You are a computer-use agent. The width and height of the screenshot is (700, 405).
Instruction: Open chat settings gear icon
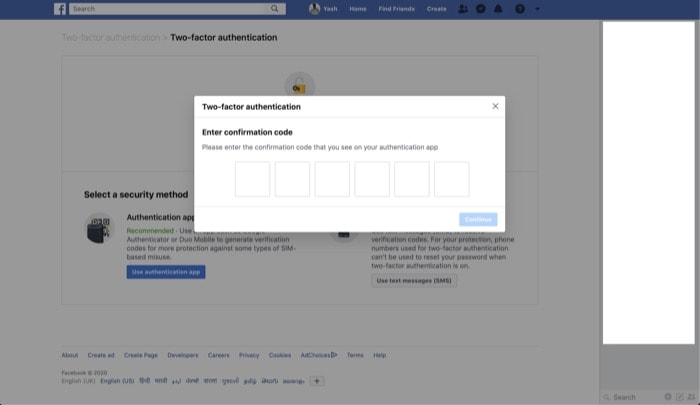667,397
